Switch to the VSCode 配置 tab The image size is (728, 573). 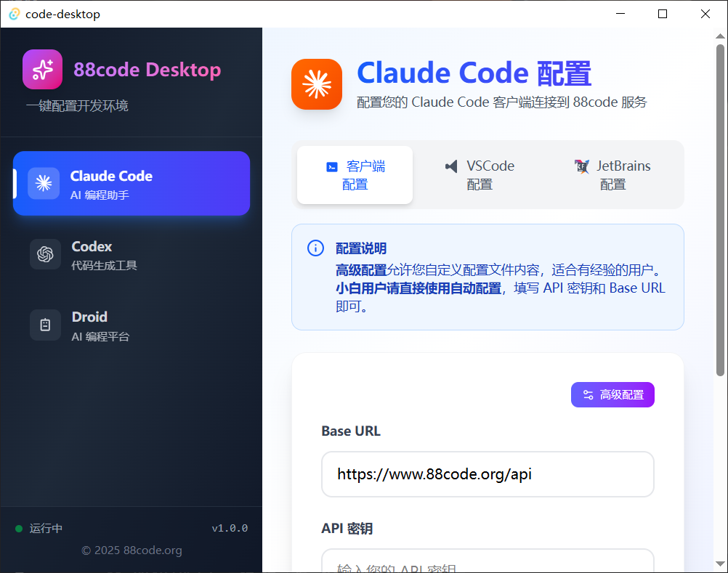click(x=480, y=175)
